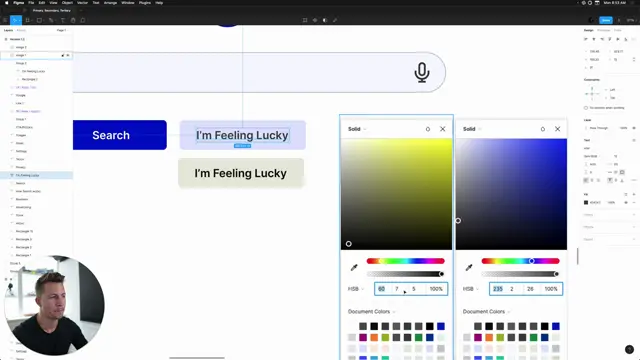Switch to the Prototype tab
640x360 pixels.
(603, 30)
